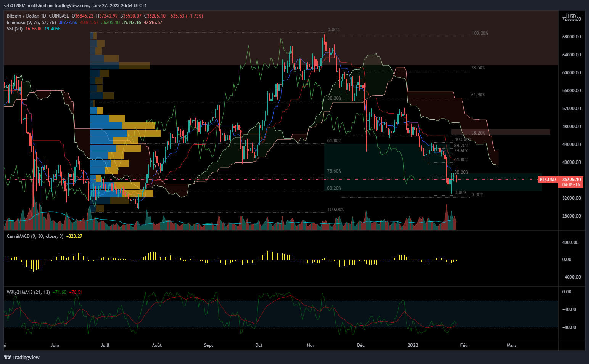Click the Juin label on time axis

tap(55, 345)
